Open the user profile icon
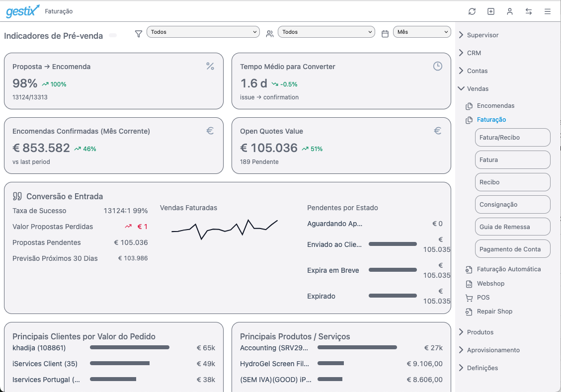 tap(510, 11)
